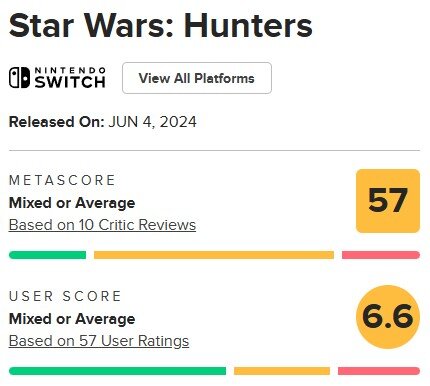Click the Star Wars: Hunters title heading
This screenshot has height=386, width=430.
161,25
